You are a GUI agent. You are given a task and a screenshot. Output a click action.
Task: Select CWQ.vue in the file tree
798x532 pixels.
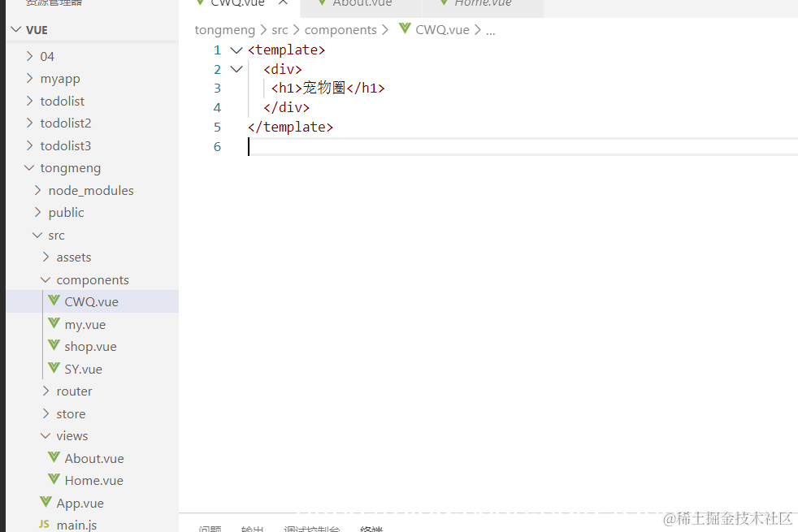(92, 301)
